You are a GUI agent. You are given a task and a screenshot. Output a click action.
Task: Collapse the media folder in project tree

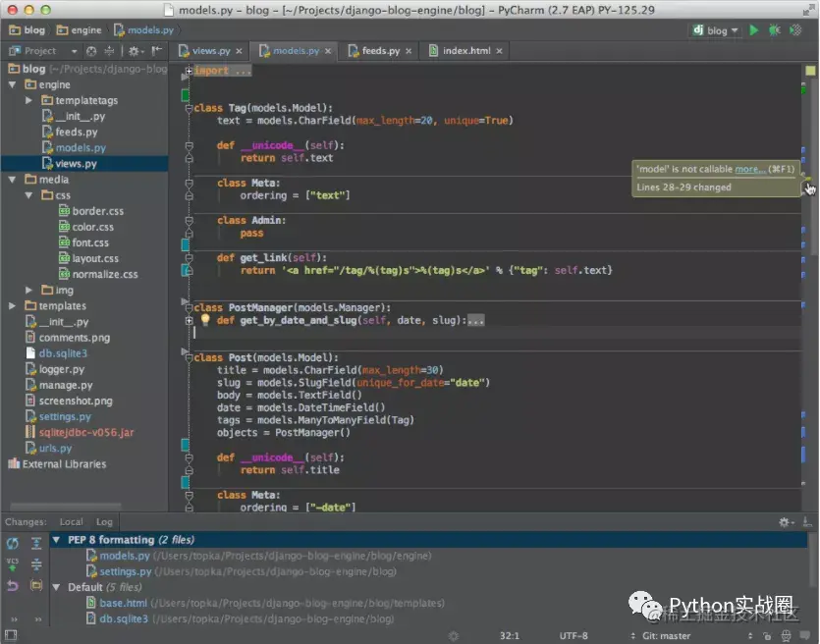12,180
